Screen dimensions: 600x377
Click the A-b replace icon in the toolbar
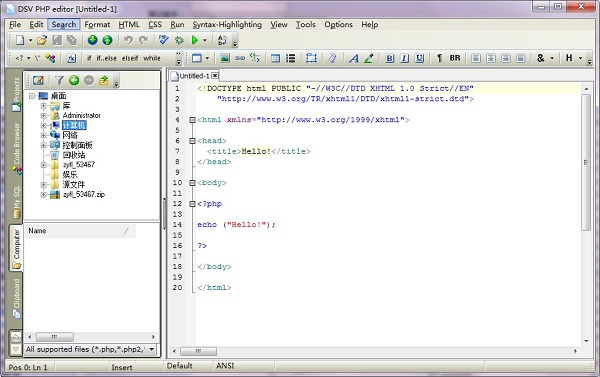pyautogui.click(x=222, y=40)
